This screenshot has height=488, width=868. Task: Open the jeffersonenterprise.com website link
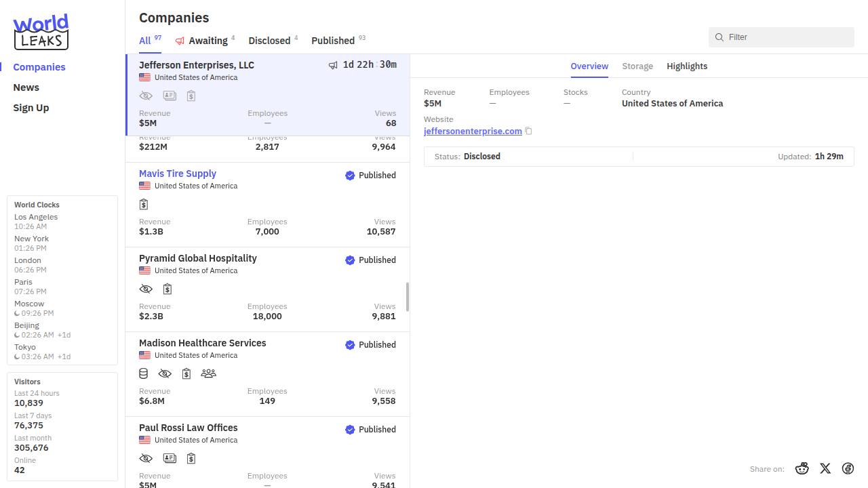click(473, 131)
